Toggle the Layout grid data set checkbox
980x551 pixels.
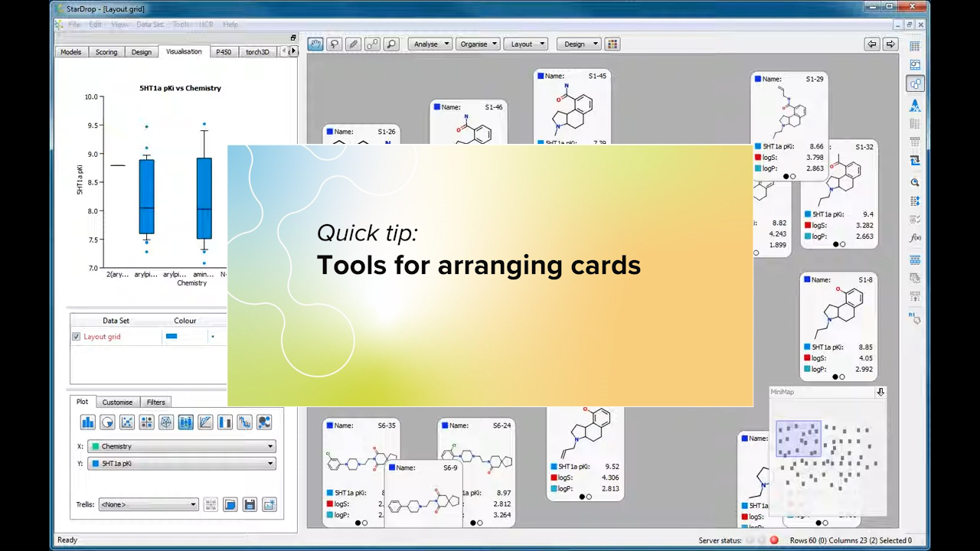76,337
